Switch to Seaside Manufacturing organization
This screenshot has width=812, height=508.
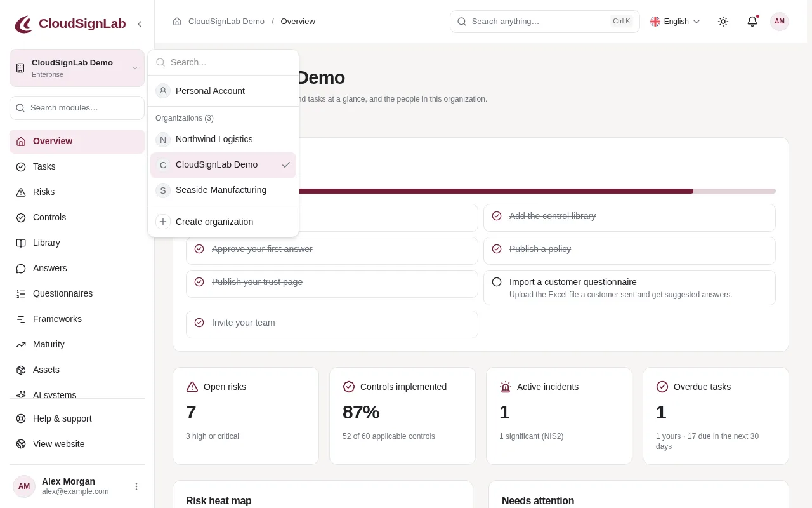(223, 190)
